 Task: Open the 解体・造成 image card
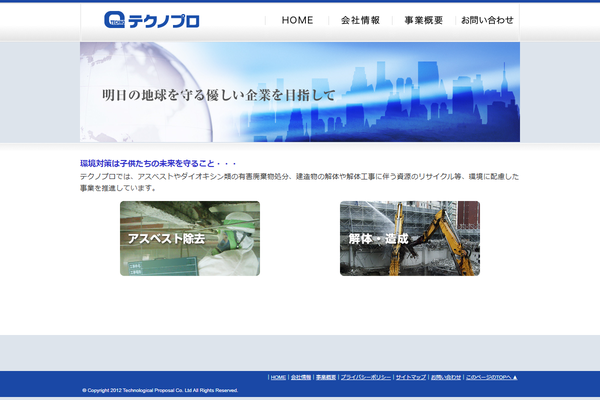(410, 238)
